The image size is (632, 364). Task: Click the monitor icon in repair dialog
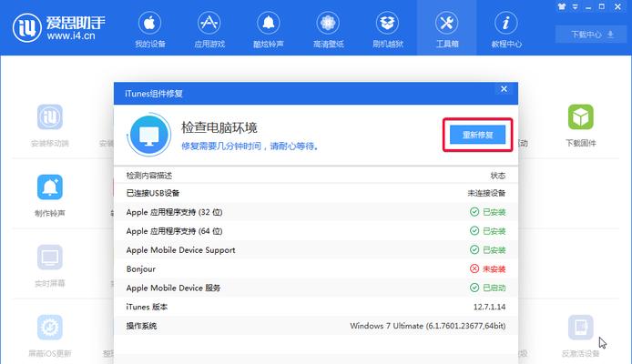[x=149, y=136]
